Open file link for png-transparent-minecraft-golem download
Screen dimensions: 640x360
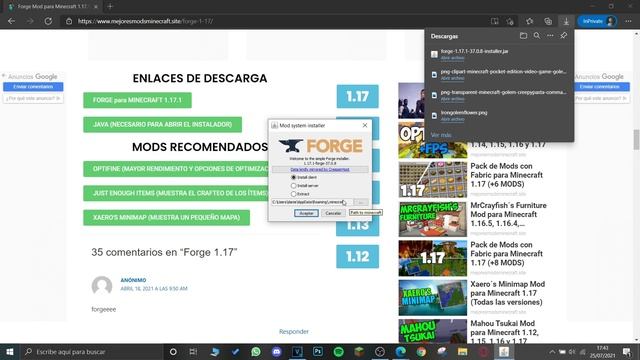pyautogui.click(x=452, y=99)
